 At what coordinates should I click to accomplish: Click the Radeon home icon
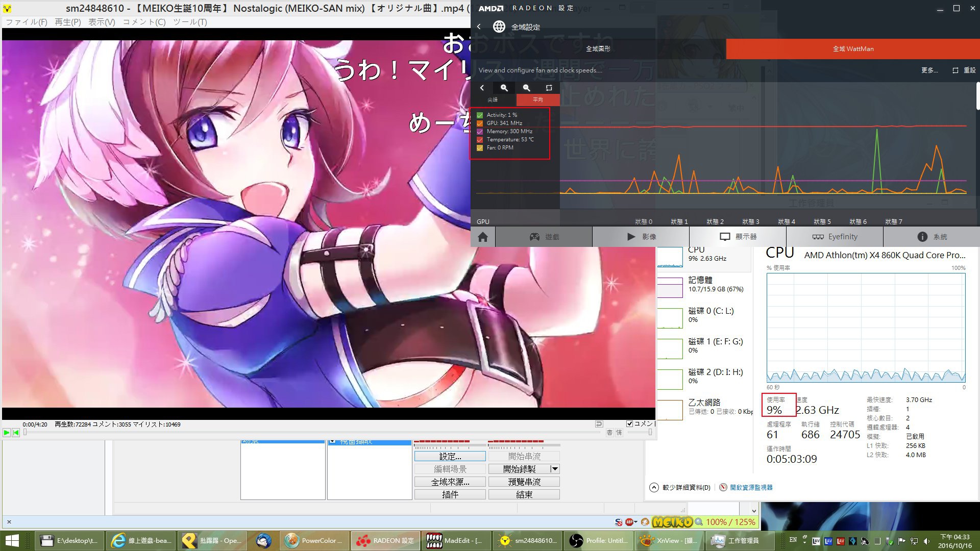[x=483, y=237]
